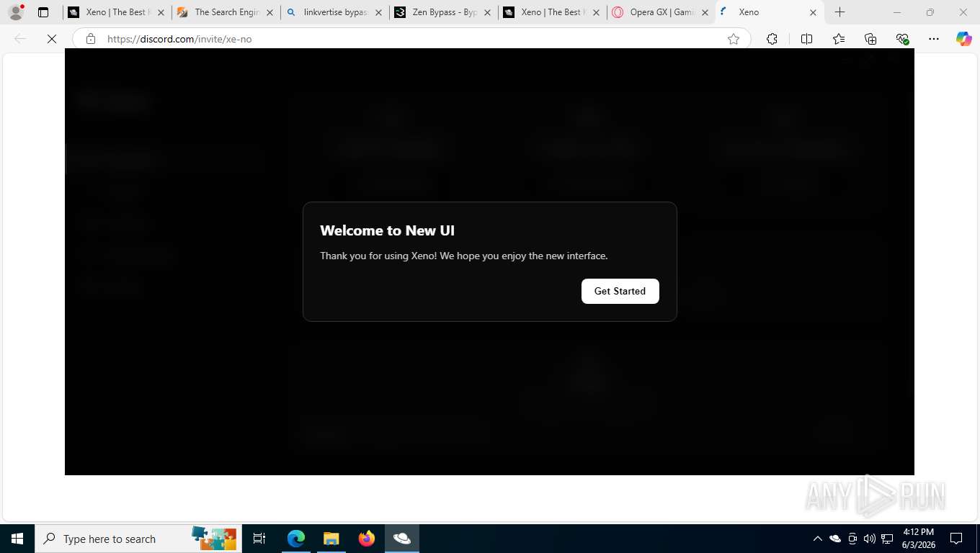Open the Zen Bypass tab
The image size is (980, 553).
coord(444,12)
